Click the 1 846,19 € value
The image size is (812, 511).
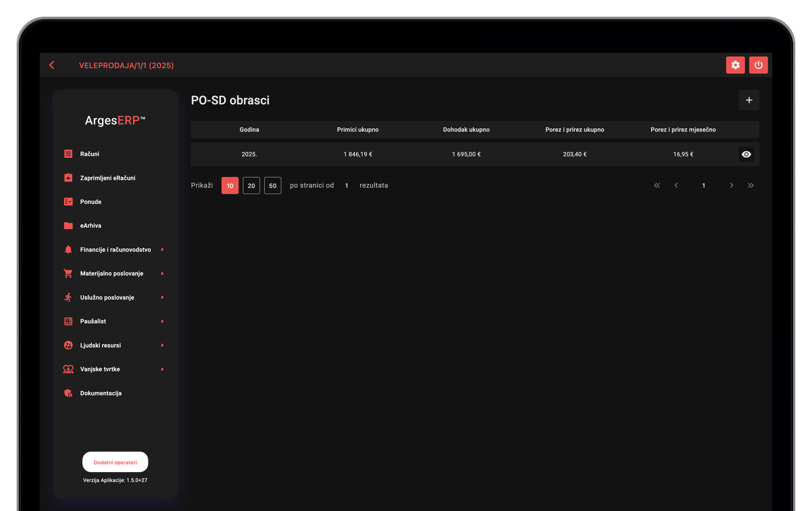point(358,154)
